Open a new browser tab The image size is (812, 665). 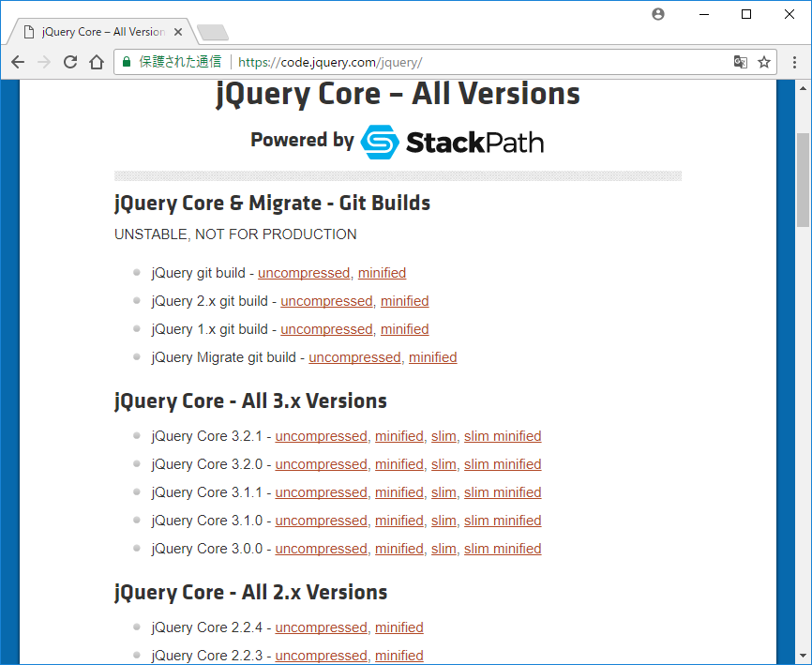click(213, 32)
